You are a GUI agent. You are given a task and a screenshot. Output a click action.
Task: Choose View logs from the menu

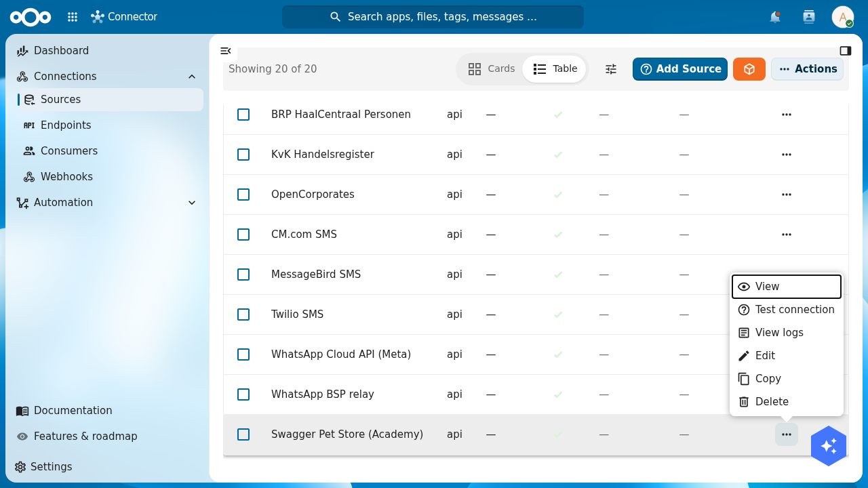787,333
